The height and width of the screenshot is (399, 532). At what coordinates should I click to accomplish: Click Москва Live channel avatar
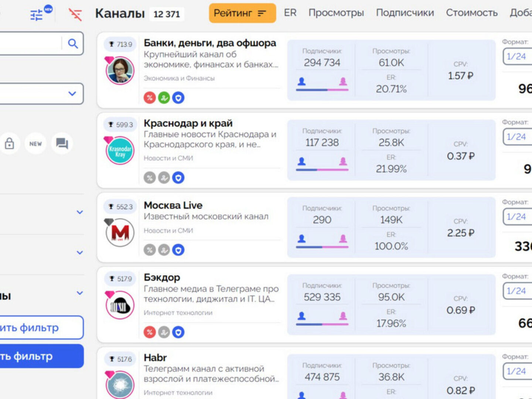(x=120, y=232)
